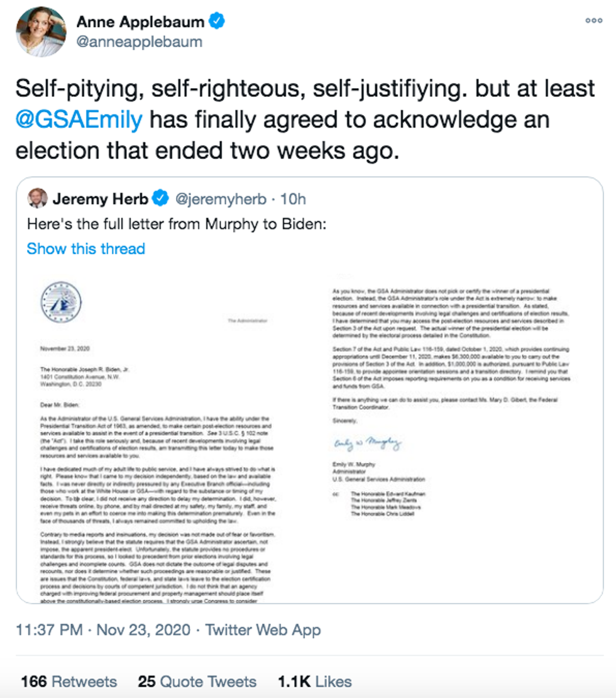Click the GSA seal in the letter
The height and width of the screenshot is (698, 616).
pos(60,302)
